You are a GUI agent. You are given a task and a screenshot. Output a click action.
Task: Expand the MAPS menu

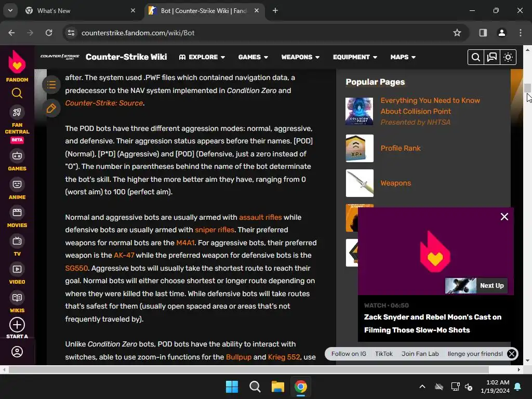click(x=403, y=57)
